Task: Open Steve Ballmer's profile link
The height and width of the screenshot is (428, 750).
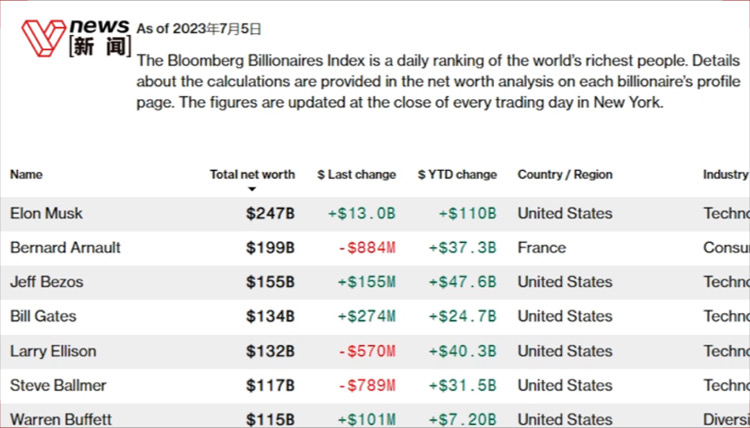Action: pyautogui.click(x=58, y=385)
